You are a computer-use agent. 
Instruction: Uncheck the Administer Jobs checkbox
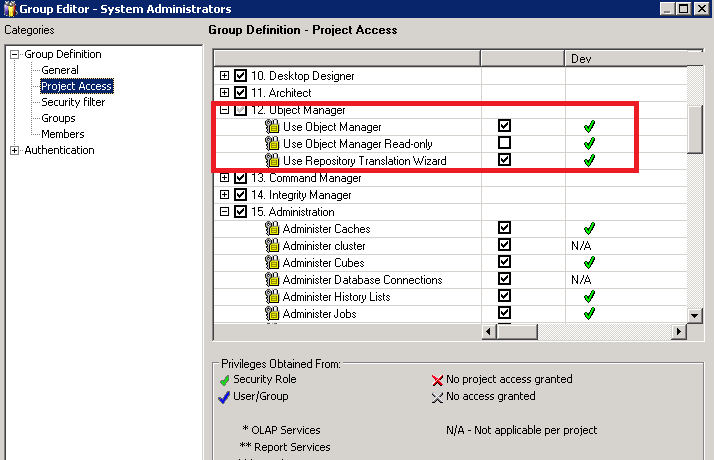[504, 312]
